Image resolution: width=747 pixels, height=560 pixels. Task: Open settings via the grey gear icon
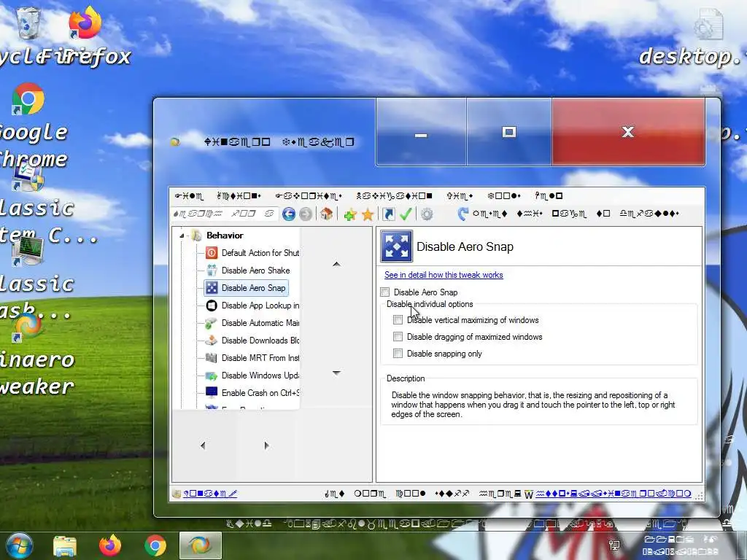(427, 214)
